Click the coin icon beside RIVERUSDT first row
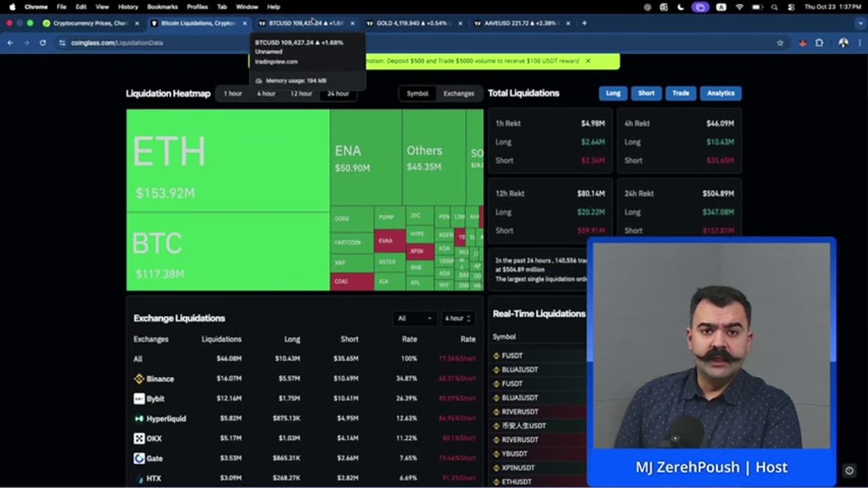This screenshot has width=868, height=488. pyautogui.click(x=496, y=411)
